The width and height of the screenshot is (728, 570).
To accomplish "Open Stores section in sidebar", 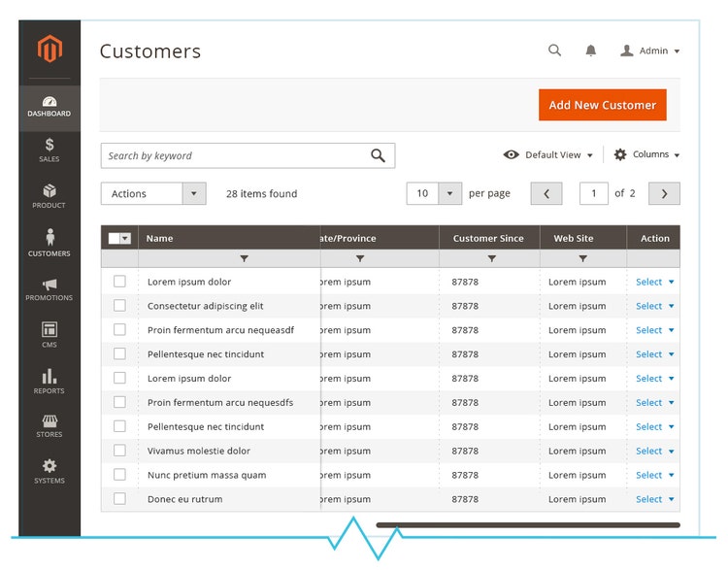I will click(50, 426).
